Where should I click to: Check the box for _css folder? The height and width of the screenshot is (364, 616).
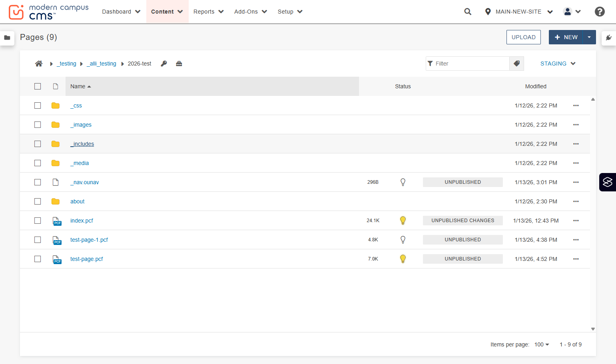click(x=38, y=105)
